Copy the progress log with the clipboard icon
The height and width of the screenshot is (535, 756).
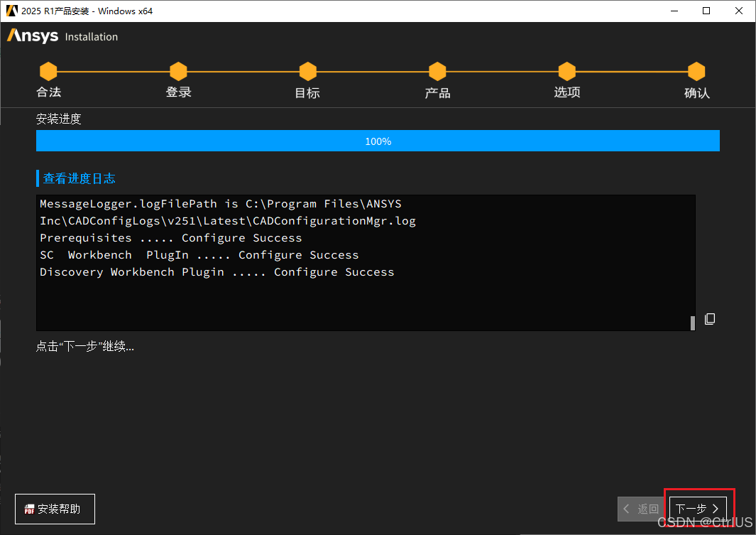coord(710,319)
